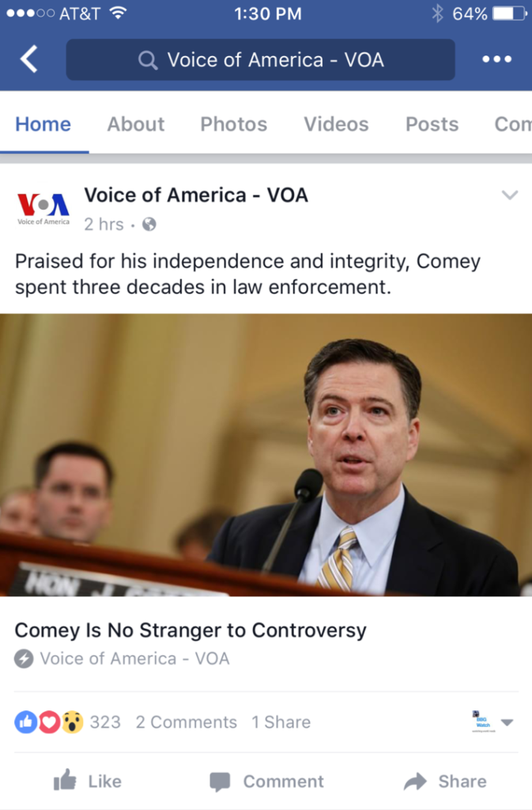This screenshot has height=810, width=532.
Task: Tap the Comey article photo
Action: (x=266, y=455)
